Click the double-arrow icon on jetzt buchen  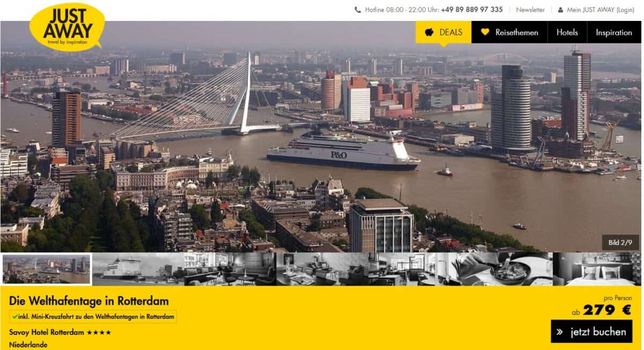(x=560, y=332)
